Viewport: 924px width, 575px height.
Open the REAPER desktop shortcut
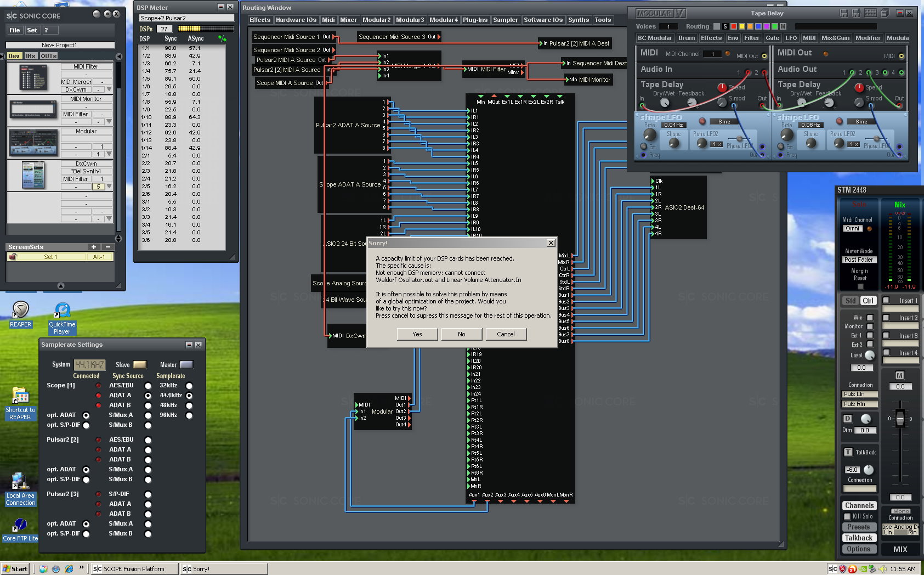click(20, 314)
